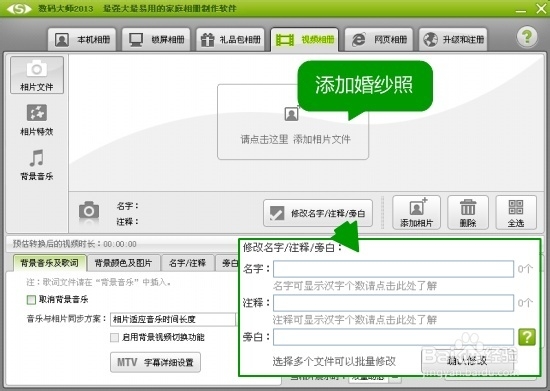Click the 全选 select-all button

pyautogui.click(x=516, y=213)
